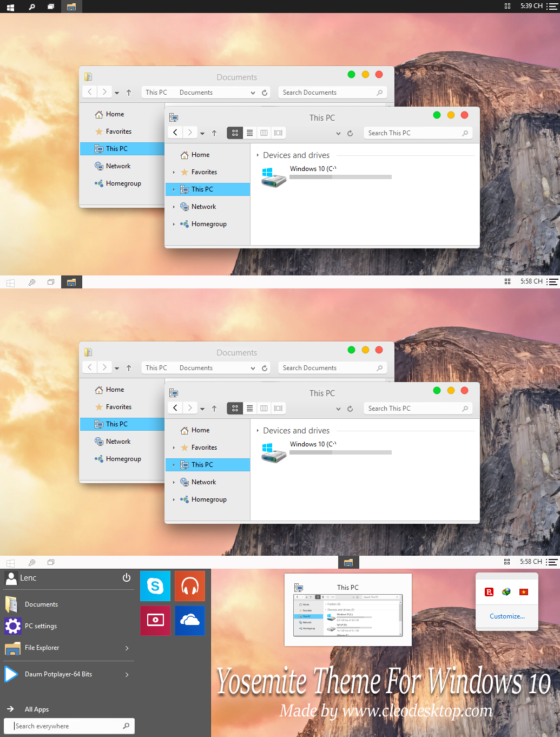The height and width of the screenshot is (737, 560).
Task: Switch to columns view in middle capture's This PC window
Action: coord(264,408)
